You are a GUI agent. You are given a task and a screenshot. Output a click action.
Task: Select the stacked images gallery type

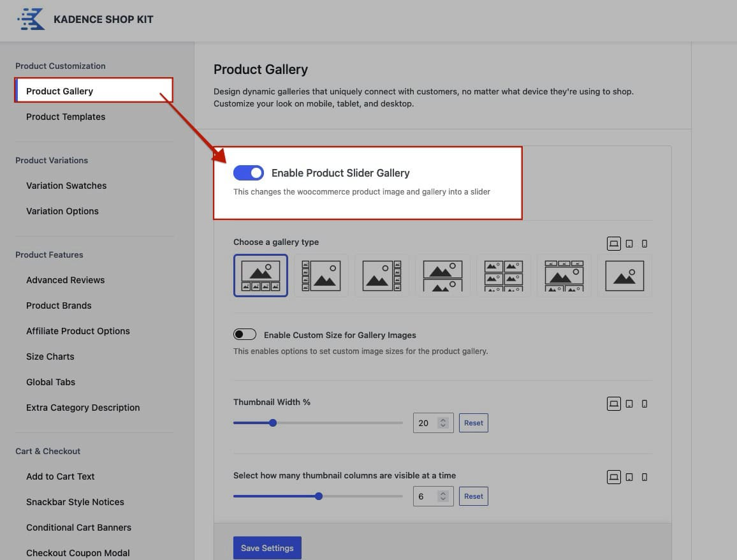[x=442, y=276]
